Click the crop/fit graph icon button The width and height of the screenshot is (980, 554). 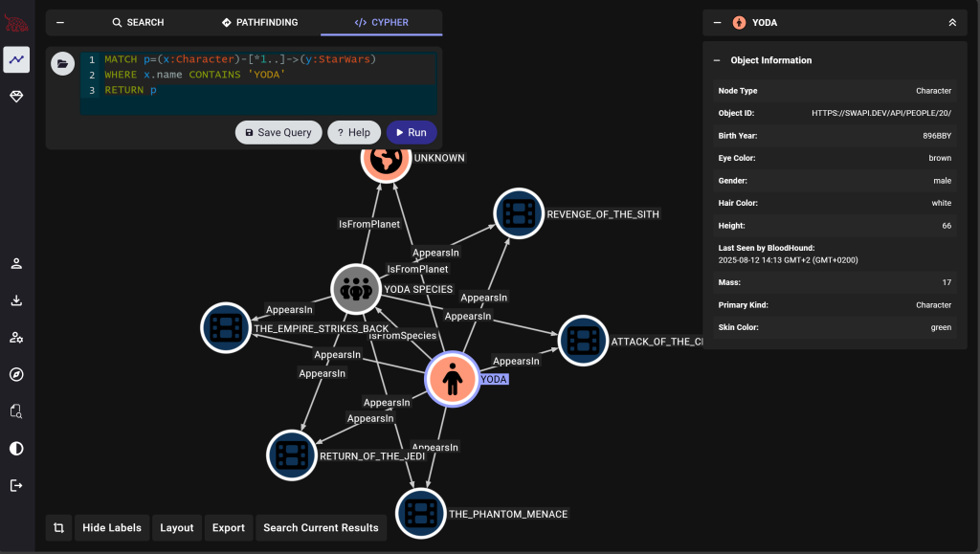58,528
